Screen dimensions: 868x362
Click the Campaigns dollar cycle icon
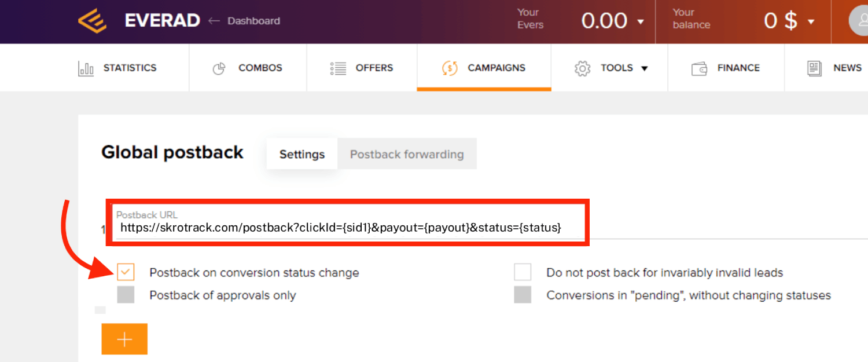450,68
